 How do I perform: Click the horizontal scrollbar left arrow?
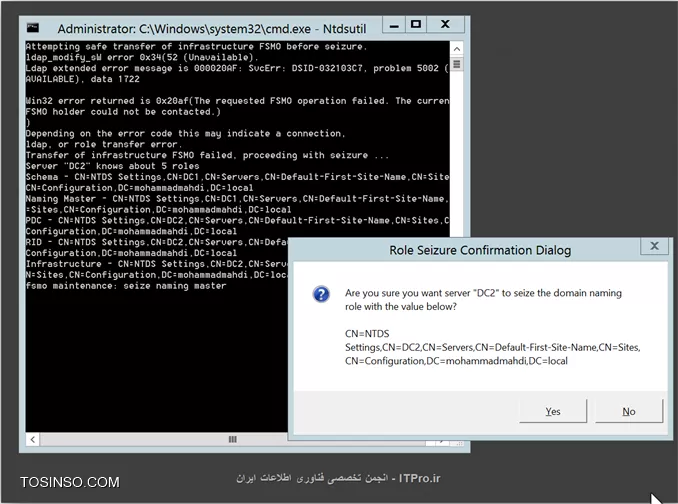coord(33,440)
